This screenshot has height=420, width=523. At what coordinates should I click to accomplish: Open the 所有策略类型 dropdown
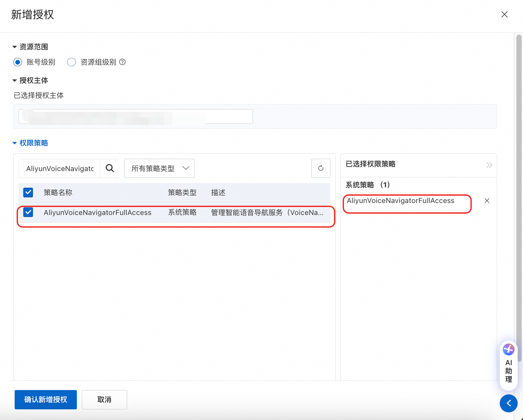coord(159,168)
